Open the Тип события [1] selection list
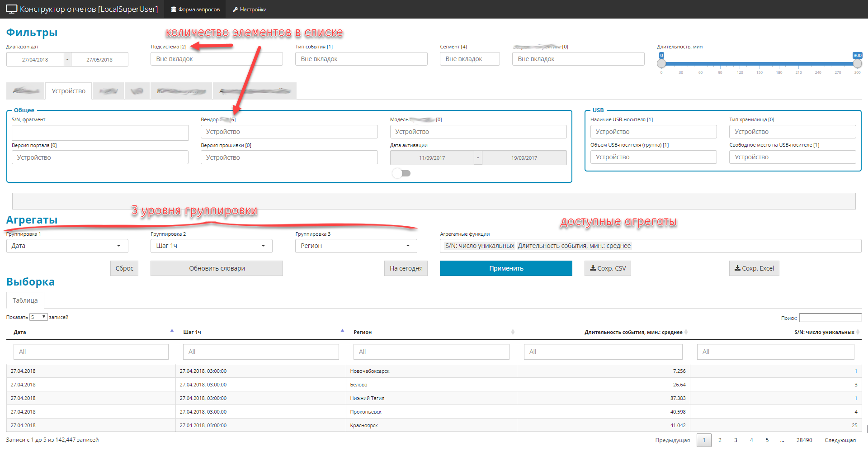 pyautogui.click(x=361, y=59)
